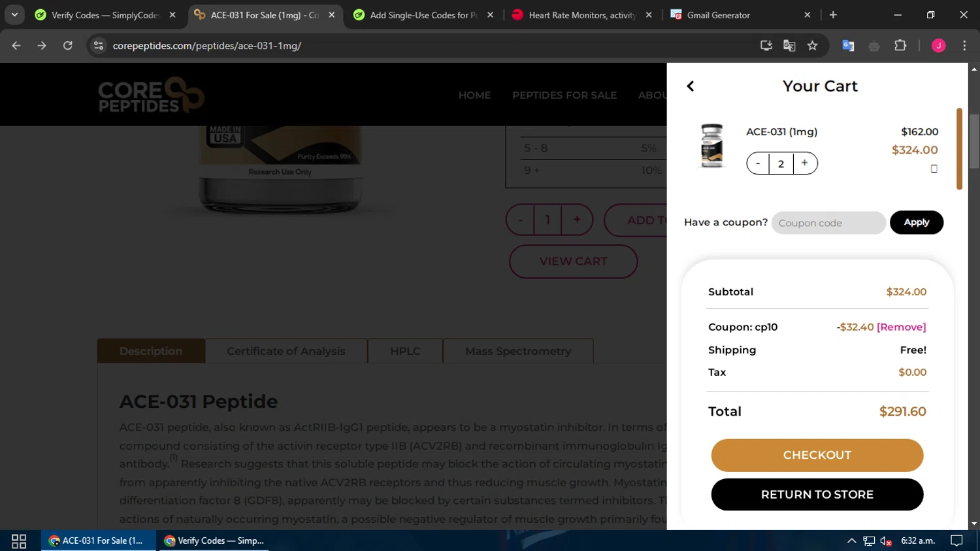Show hidden system tray icons
This screenshot has height=551, width=980.
coord(851,541)
